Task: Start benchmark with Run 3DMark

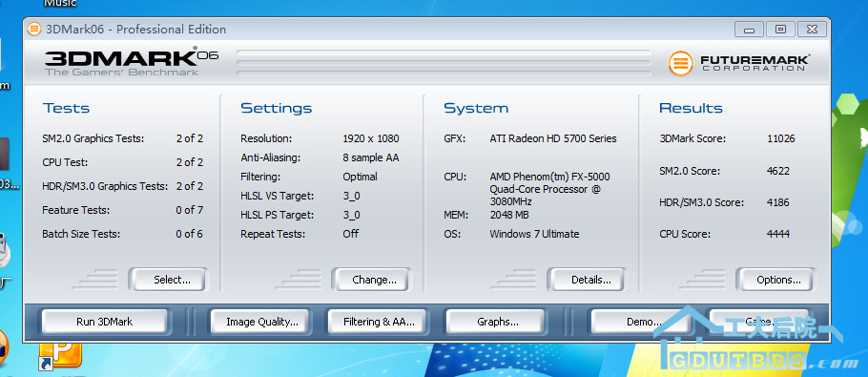Action: [x=105, y=321]
